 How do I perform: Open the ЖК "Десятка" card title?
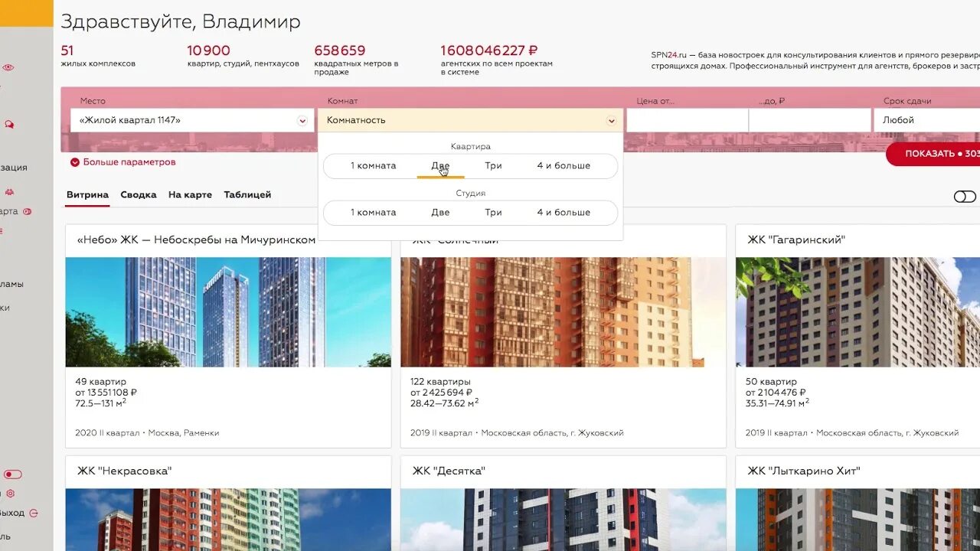[x=449, y=471]
